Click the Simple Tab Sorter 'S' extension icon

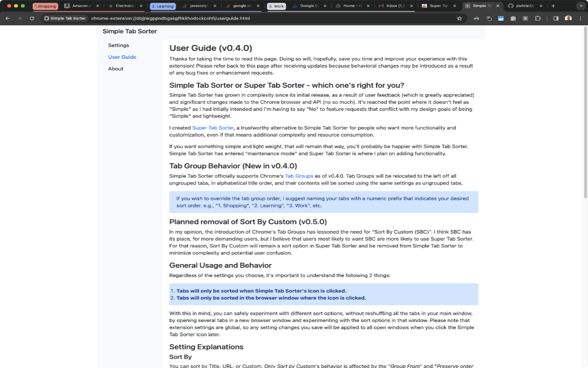525,18
